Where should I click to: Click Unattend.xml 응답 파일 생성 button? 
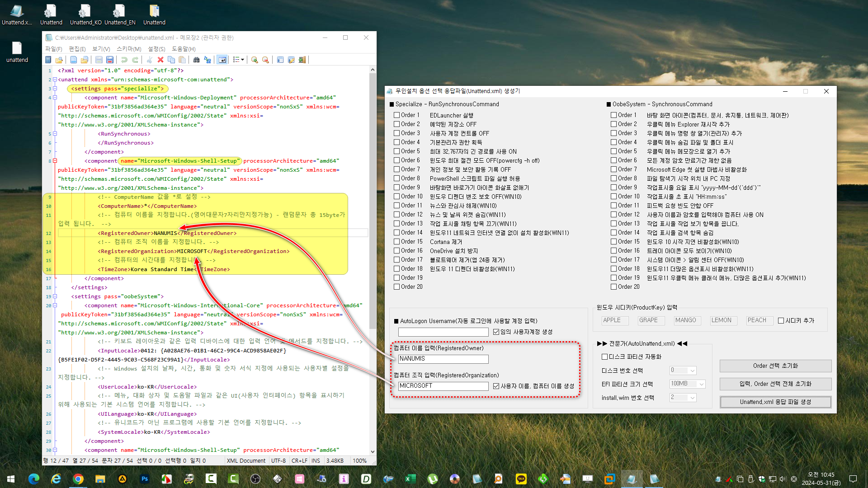tap(775, 402)
